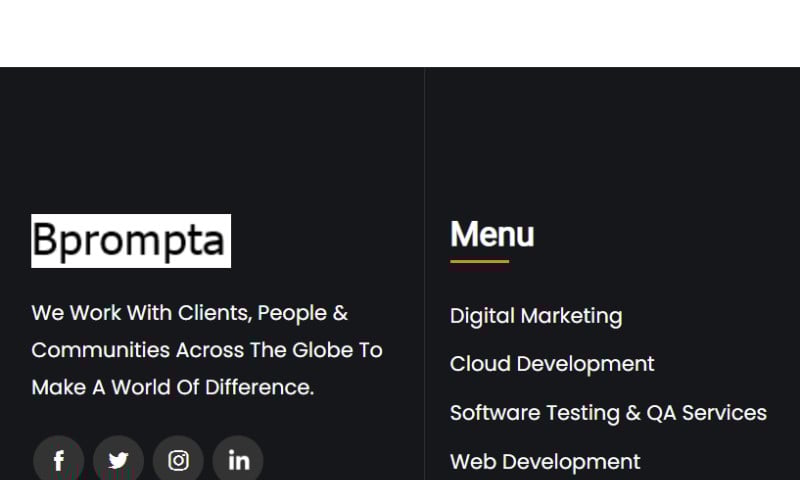Click the word "Difference" in the tagline
Image resolution: width=800 pixels, height=480 pixels.
point(259,387)
